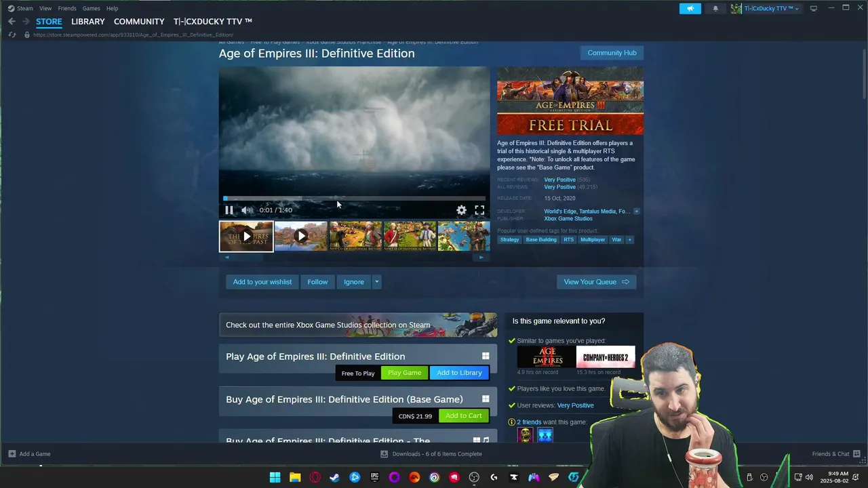Viewport: 868px width, 488px height.
Task: Click Add to Library button
Action: 459,373
